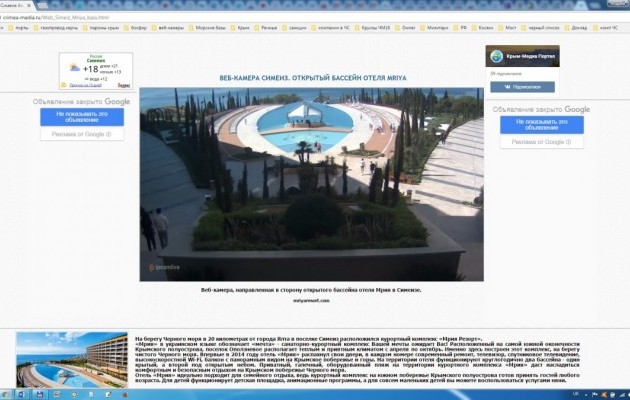Open the 'Морские базы' bookmark folder
The image size is (630, 400).
pyautogui.click(x=207, y=28)
